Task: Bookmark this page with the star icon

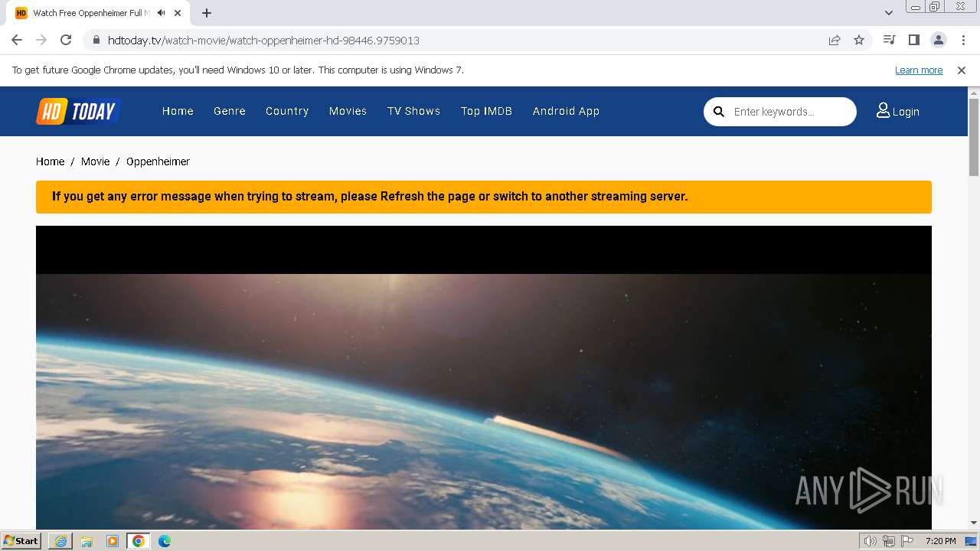Action: pos(859,40)
